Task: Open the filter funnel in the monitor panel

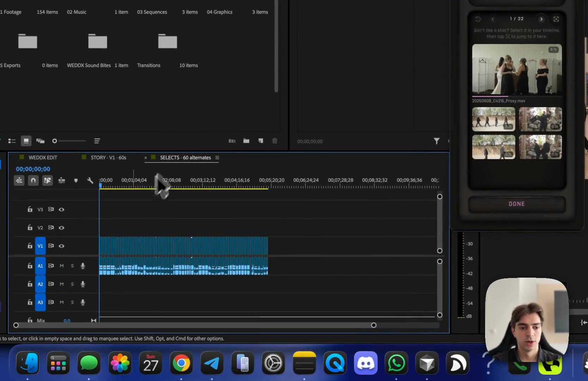Action: click(x=436, y=141)
